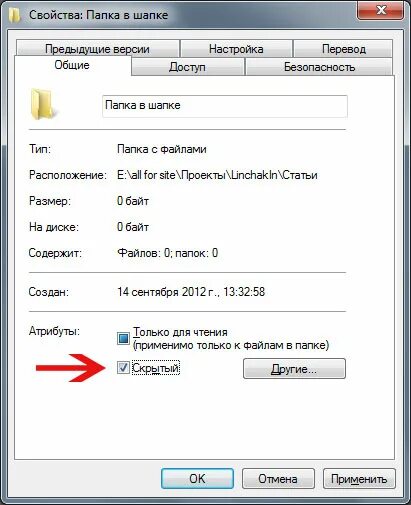Click the folder icon in the title bar
This screenshot has width=411, height=505.
pos(14,15)
